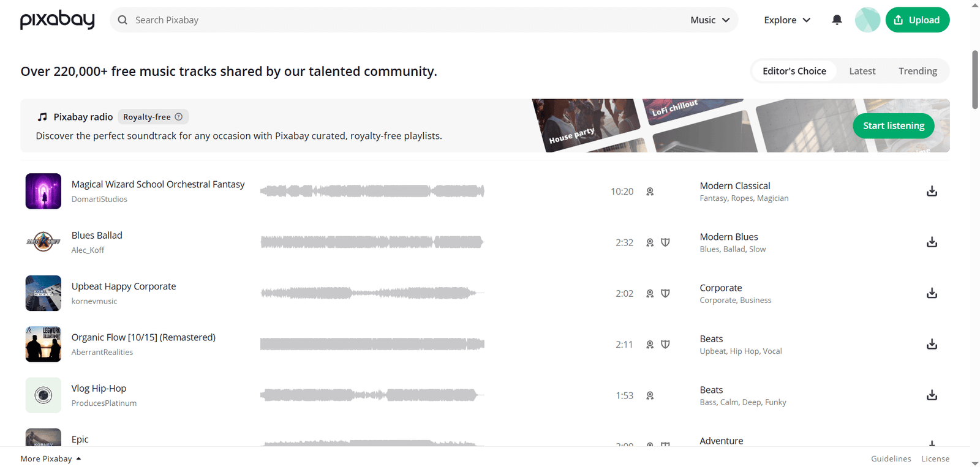Click download icon for Upbeat Happy Corporate
This screenshot has width=980, height=467.
(x=932, y=293)
